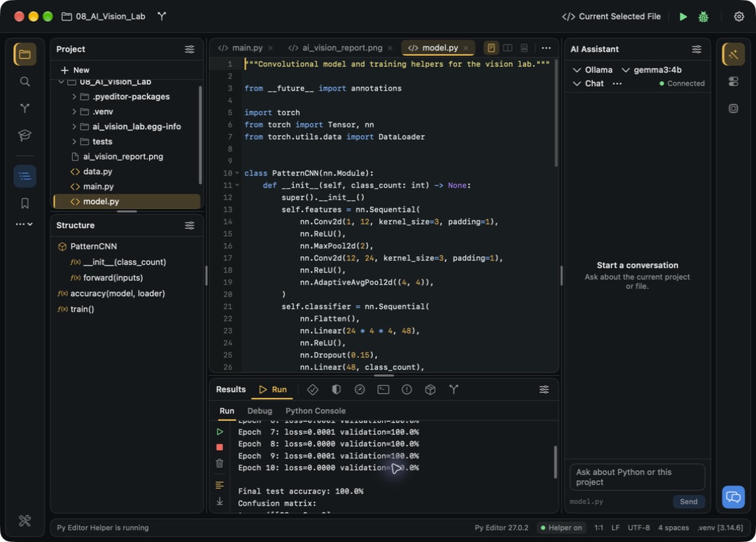756x542 pixels.
Task: Switch to the Python Console sub-tab
Action: [x=315, y=411]
